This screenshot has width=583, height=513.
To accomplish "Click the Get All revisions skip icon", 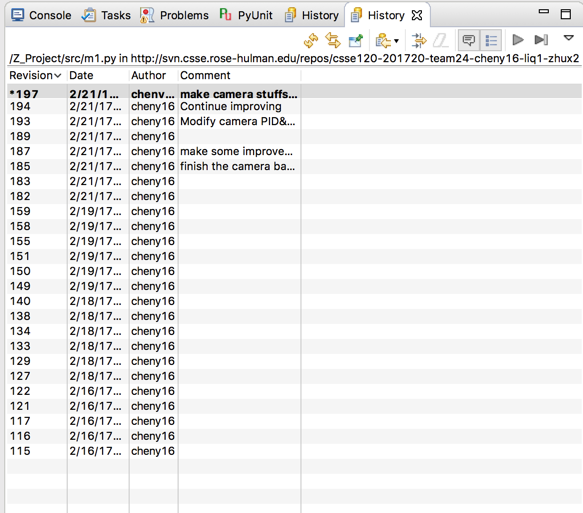I will pos(541,39).
